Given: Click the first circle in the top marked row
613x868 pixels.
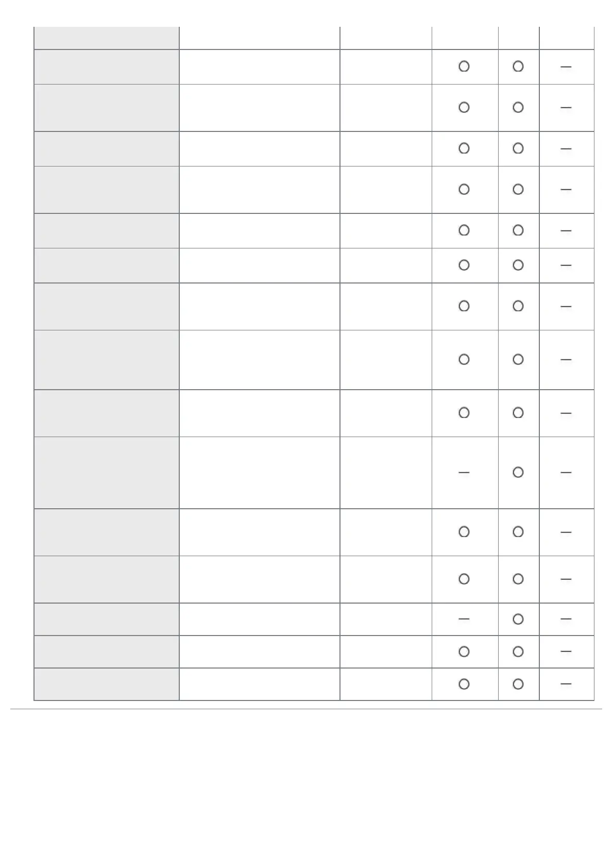Looking at the screenshot, I should (x=464, y=66).
